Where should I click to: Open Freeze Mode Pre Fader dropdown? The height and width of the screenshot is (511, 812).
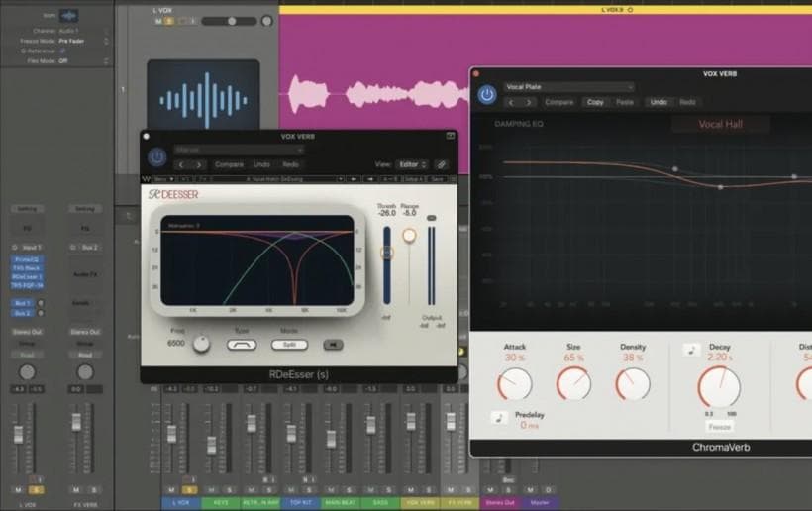tap(83, 41)
